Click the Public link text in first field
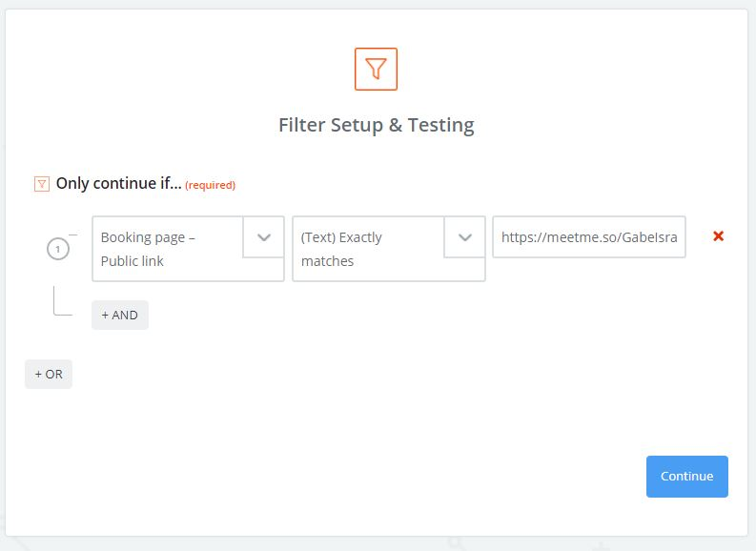Viewport: 756px width, 551px height. click(133, 261)
